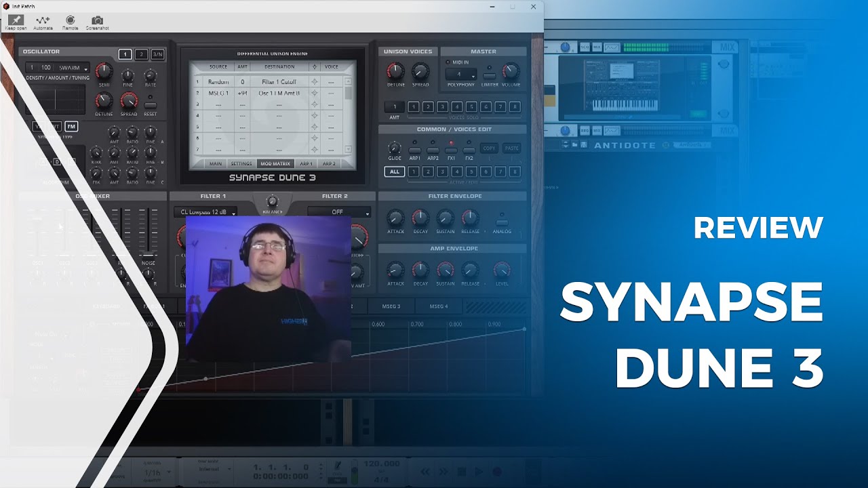Image resolution: width=868 pixels, height=488 pixels.
Task: Click the mod matrix scrollbar down arrow
Action: click(x=349, y=149)
